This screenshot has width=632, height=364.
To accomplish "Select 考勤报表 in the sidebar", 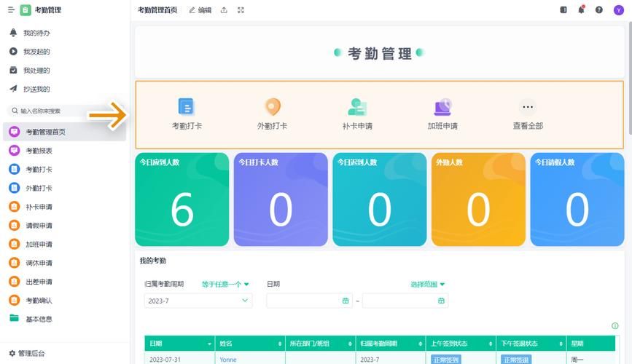I will [x=39, y=151].
